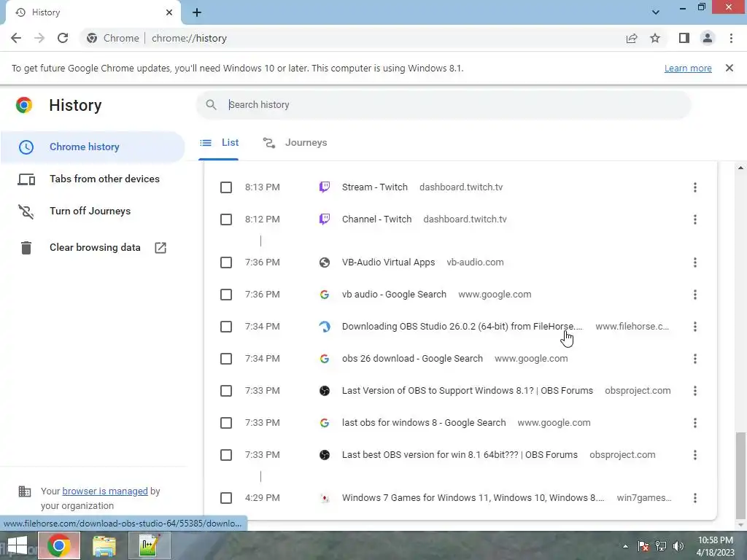Tick the obs 26 download search checkbox

point(226,359)
